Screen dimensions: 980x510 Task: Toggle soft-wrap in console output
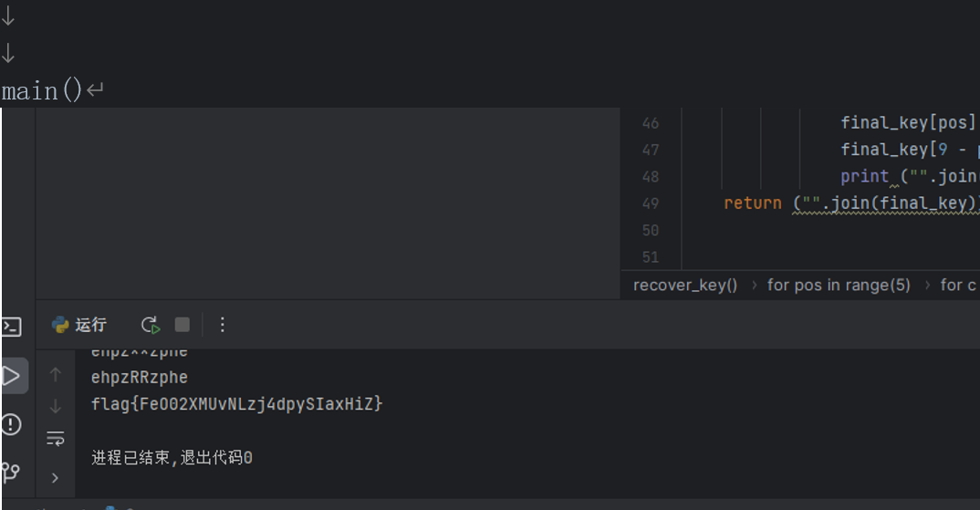coord(55,438)
